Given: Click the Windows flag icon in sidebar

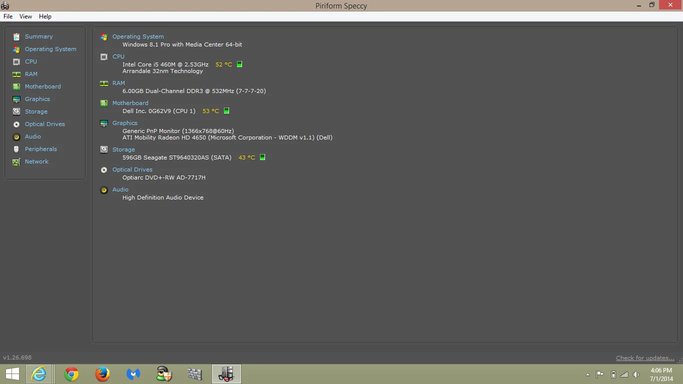Looking at the screenshot, I should point(16,49).
